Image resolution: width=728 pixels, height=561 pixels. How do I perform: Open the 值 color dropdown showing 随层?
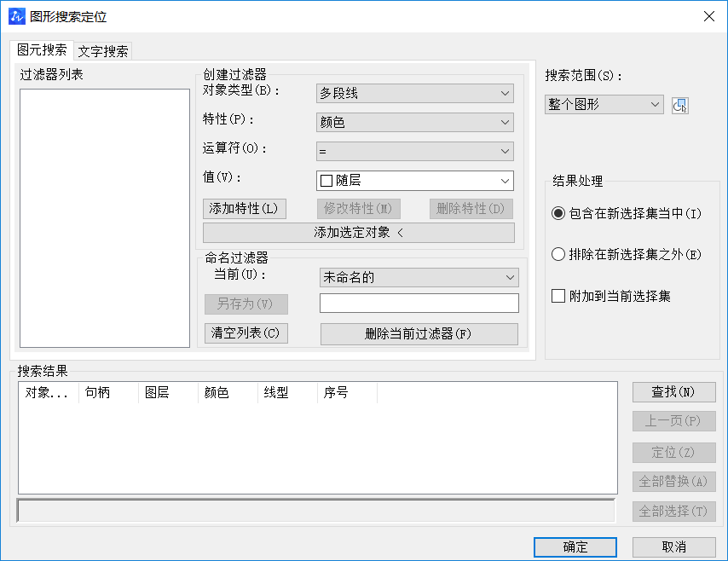coord(414,181)
